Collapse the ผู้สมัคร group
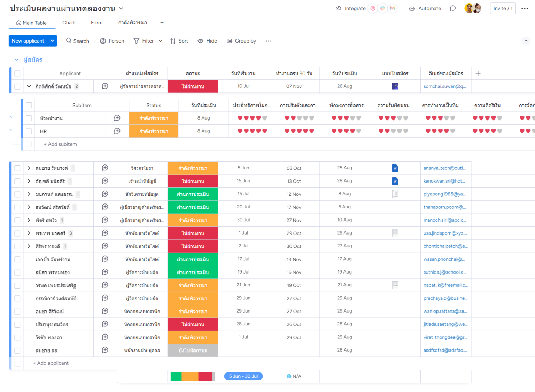The height and width of the screenshot is (392, 535). click(16, 60)
